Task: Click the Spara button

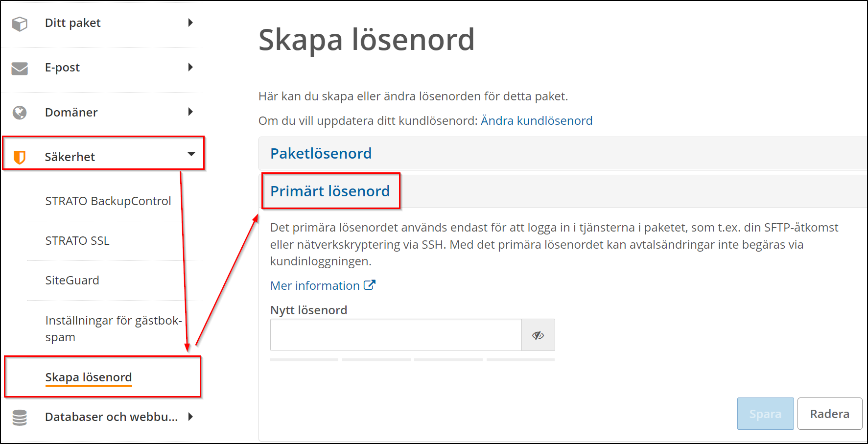Action: point(765,414)
